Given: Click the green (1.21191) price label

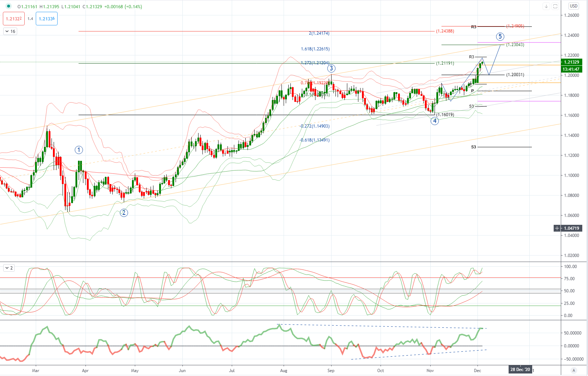Looking at the screenshot, I should point(445,63).
